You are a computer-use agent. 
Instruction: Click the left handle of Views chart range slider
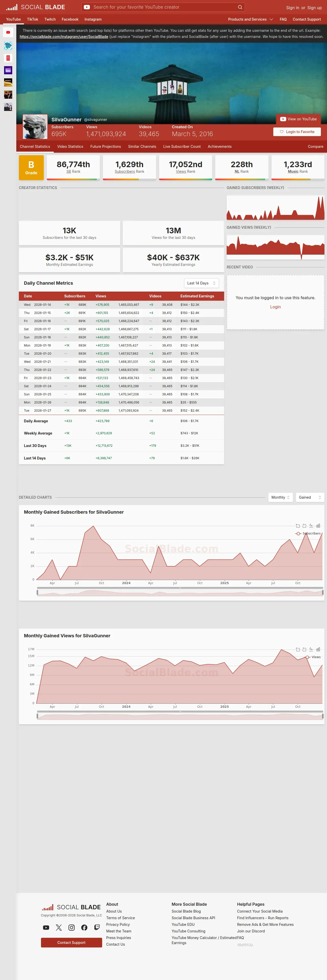[37, 716]
